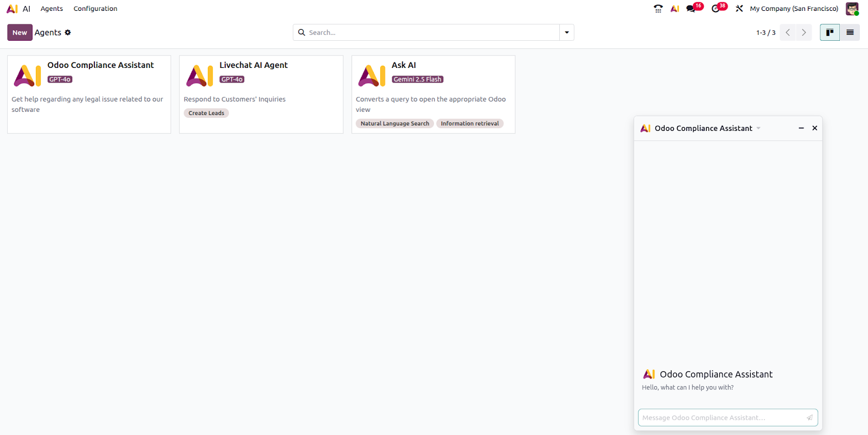
Task: Open the Agents menu
Action: click(52, 9)
